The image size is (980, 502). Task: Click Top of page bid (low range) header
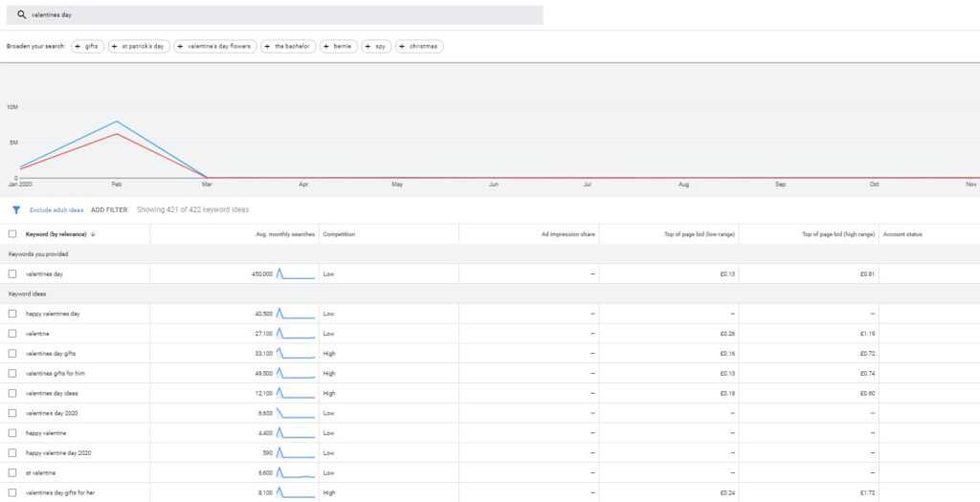pos(700,235)
